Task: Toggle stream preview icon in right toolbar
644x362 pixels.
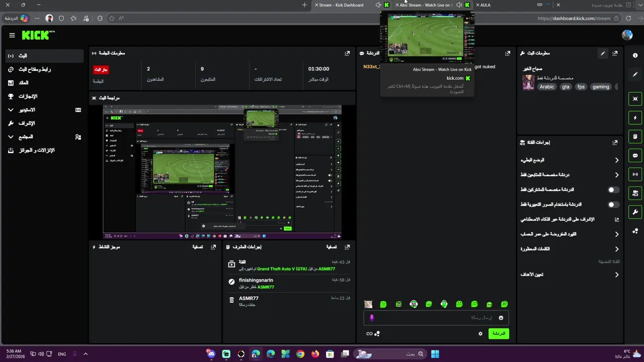Action: (635, 99)
